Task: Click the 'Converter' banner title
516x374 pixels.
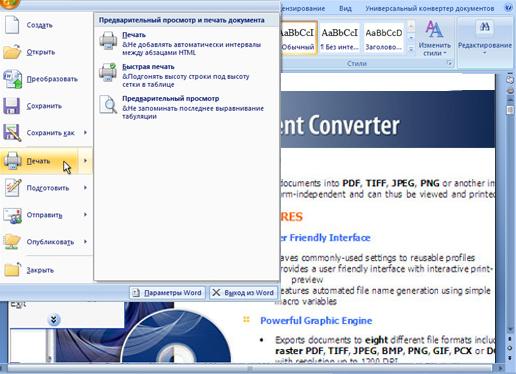Action: [354, 126]
